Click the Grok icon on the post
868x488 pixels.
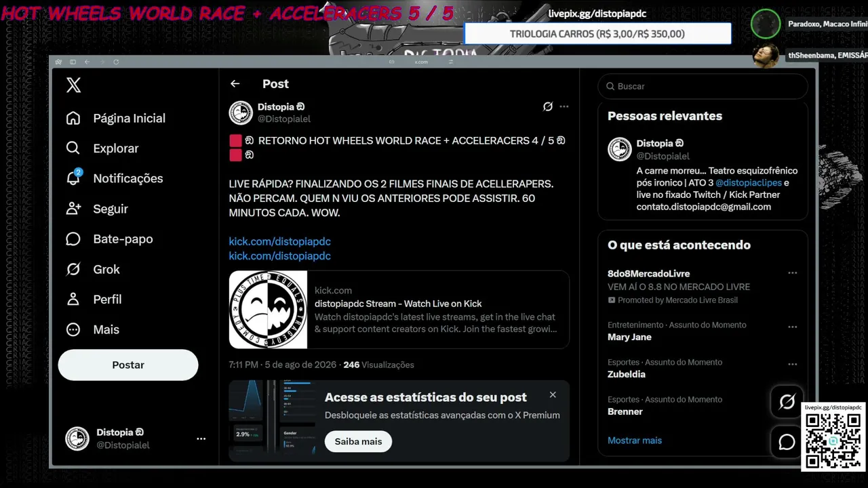[x=548, y=106]
